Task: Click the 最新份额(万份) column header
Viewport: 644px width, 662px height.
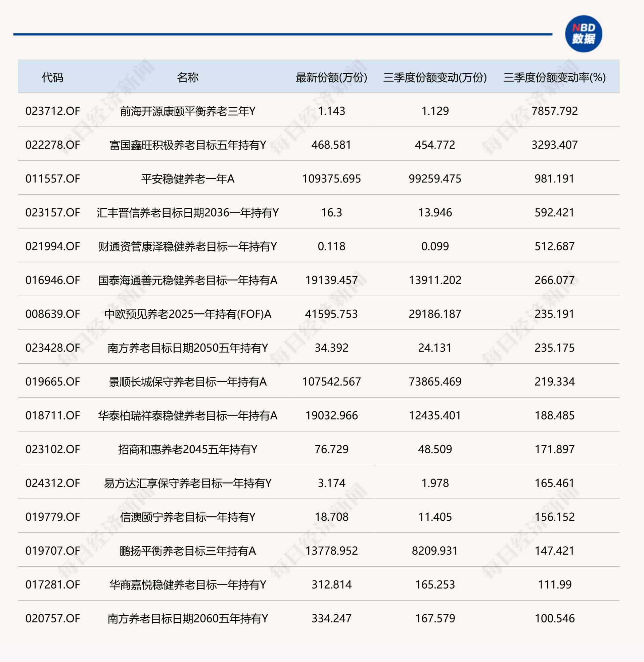Action: [331, 78]
